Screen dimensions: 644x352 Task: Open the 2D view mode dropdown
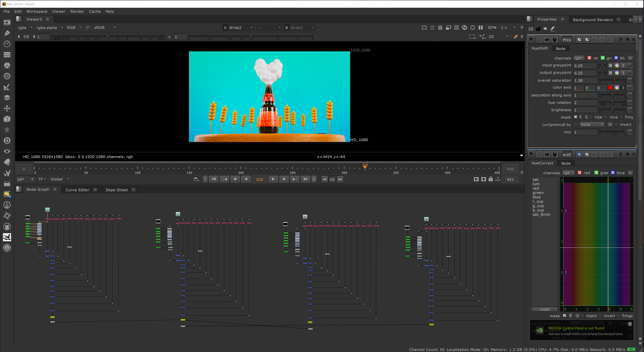[498, 37]
